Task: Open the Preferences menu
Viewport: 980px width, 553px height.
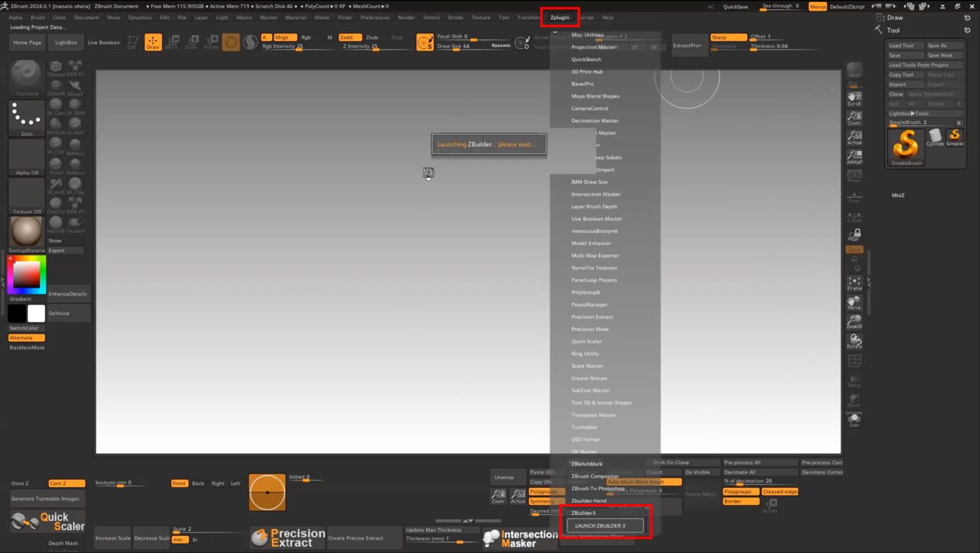Action: (375, 17)
